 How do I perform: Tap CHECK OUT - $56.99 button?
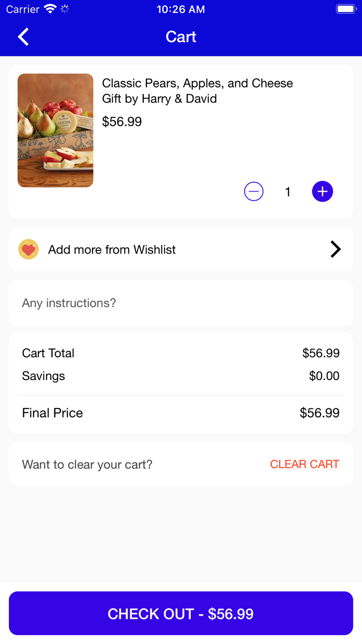click(x=180, y=613)
